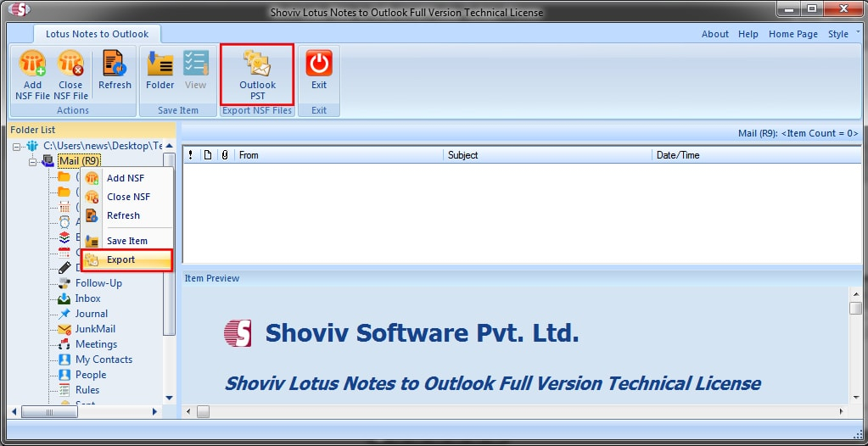
Task: Switch to Lotus Notes to Outlook tab
Action: click(x=97, y=34)
